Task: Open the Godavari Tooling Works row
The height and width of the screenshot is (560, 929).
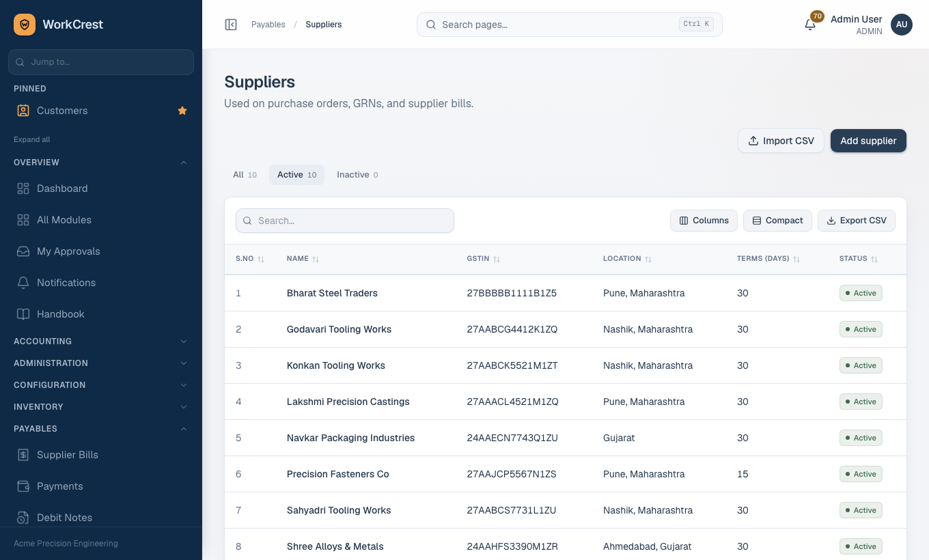Action: [566, 329]
